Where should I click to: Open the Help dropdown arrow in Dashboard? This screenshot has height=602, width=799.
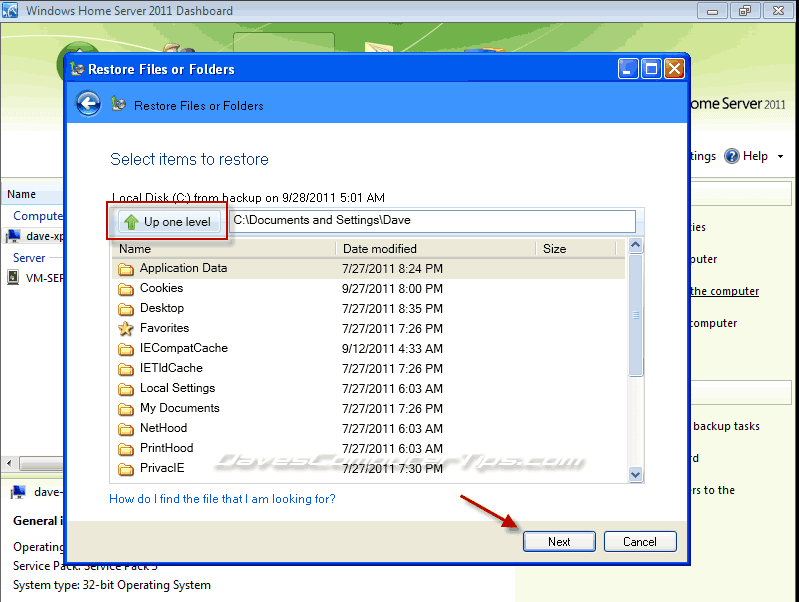coord(780,156)
